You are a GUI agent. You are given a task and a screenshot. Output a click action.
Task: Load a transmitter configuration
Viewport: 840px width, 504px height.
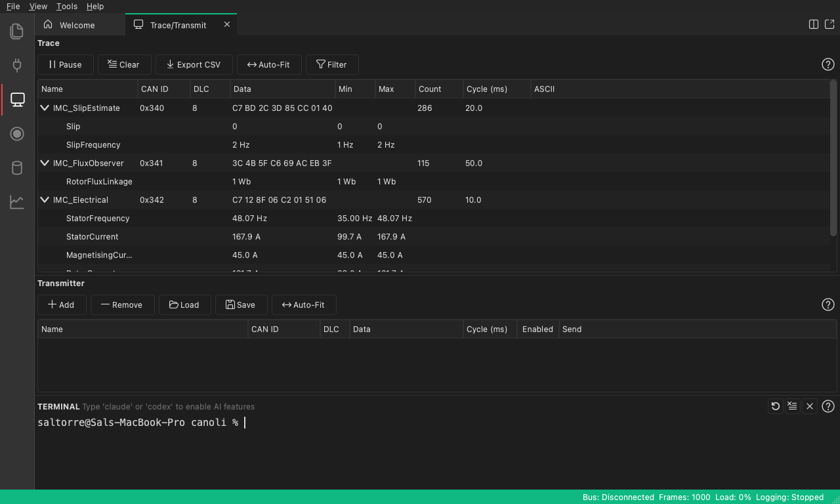tap(184, 304)
